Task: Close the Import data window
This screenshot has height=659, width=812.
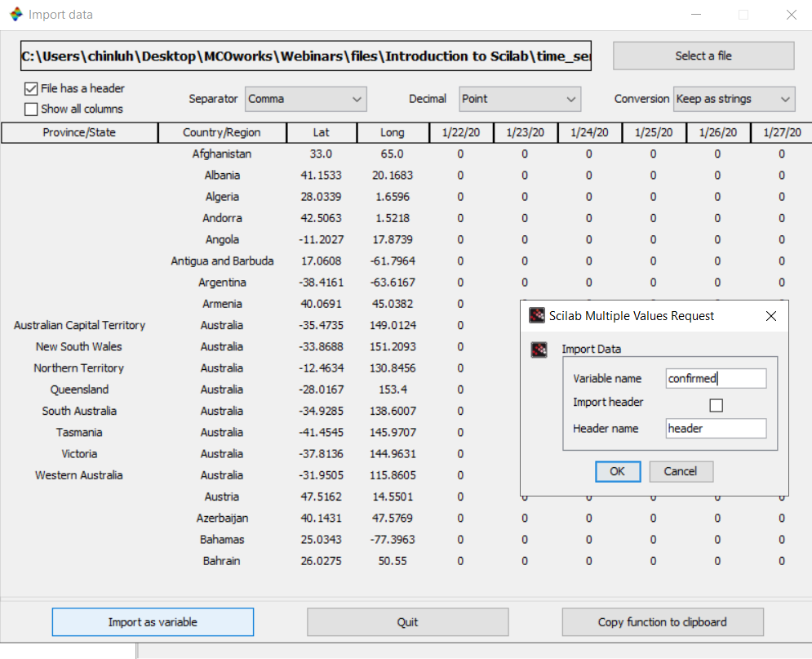Action: [792, 15]
